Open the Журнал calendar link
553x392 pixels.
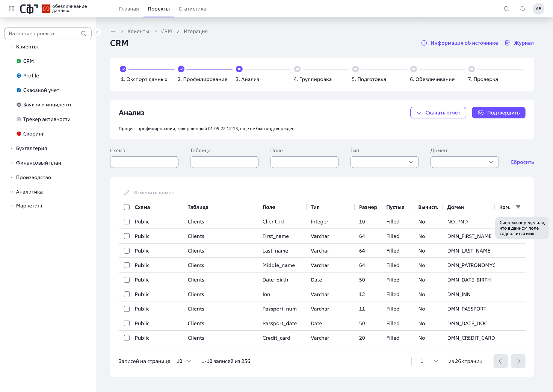pos(519,43)
